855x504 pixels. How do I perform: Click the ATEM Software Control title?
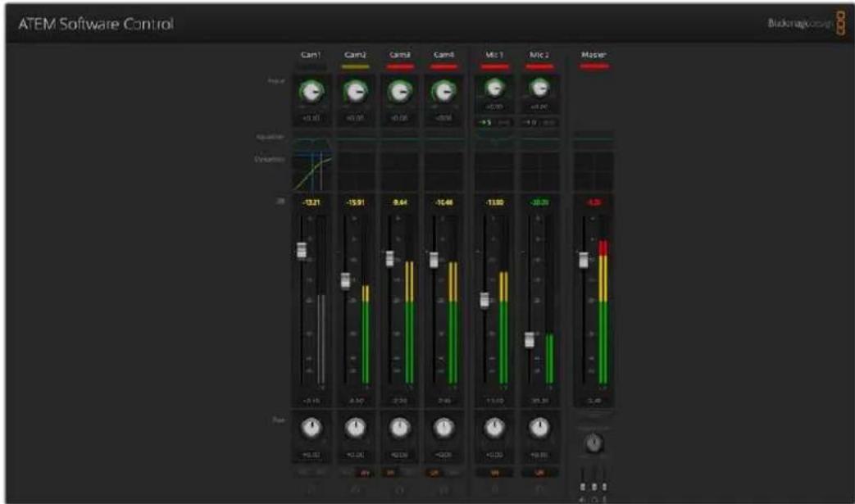(96, 24)
